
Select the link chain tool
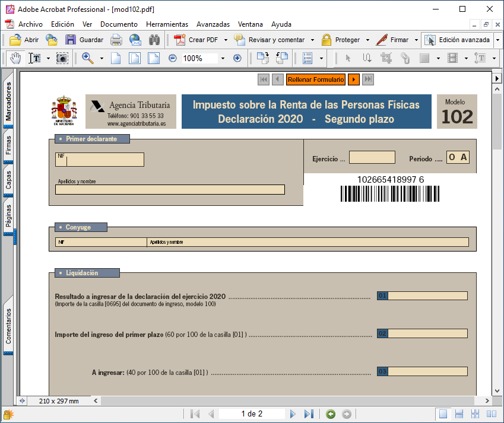tap(405, 58)
